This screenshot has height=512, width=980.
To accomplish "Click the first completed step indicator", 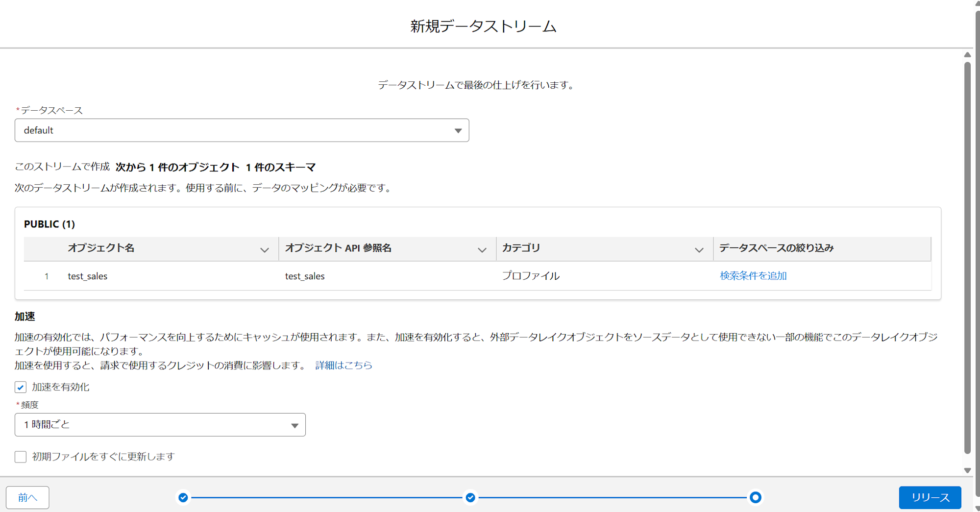I will [x=183, y=498].
